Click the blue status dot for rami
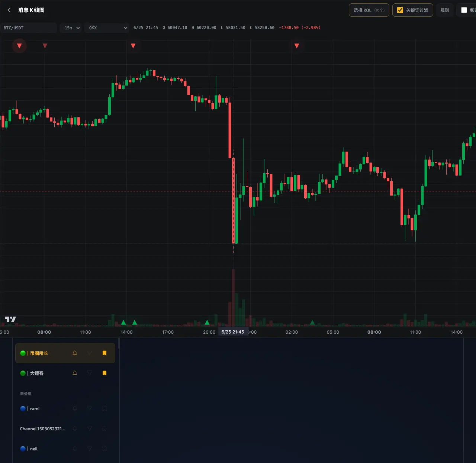Image resolution: width=476 pixels, height=463 pixels. pos(23,408)
